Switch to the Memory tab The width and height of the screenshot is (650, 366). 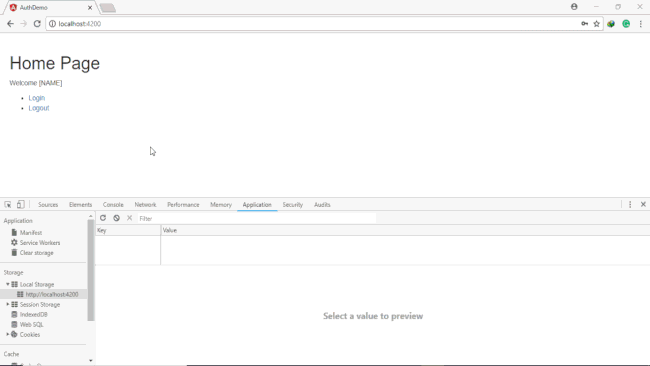(x=221, y=205)
